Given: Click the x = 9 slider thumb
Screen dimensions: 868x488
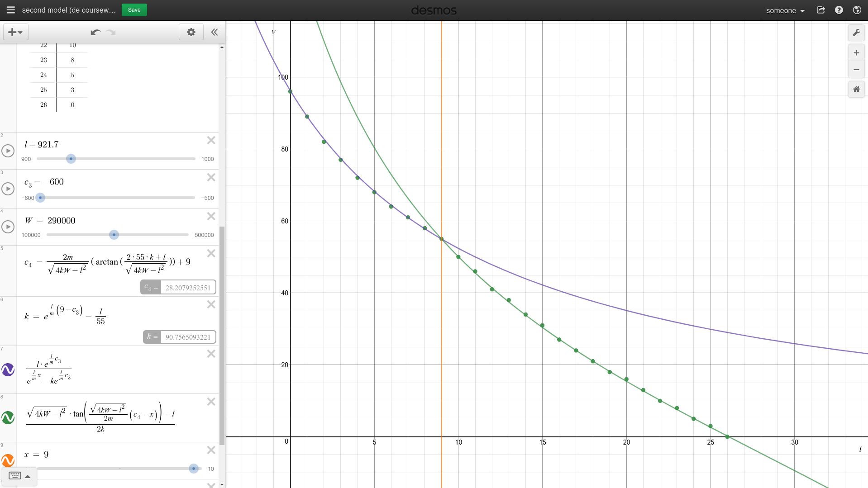Looking at the screenshot, I should click(x=194, y=469).
